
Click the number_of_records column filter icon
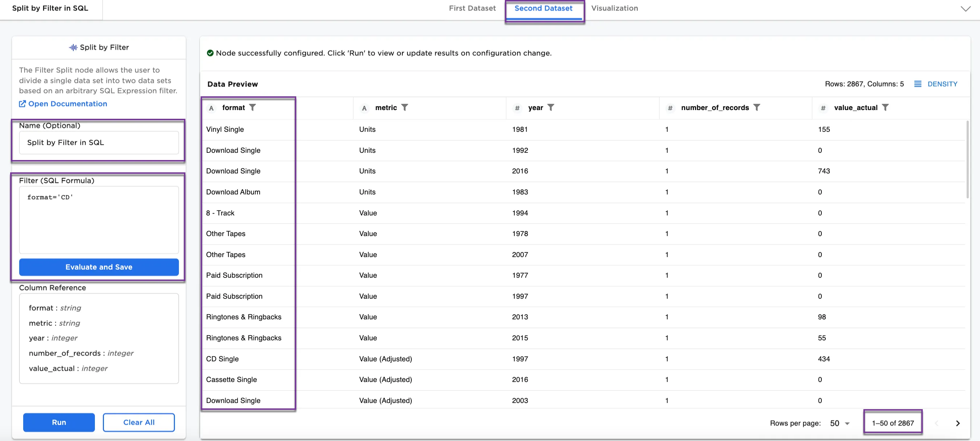758,107
